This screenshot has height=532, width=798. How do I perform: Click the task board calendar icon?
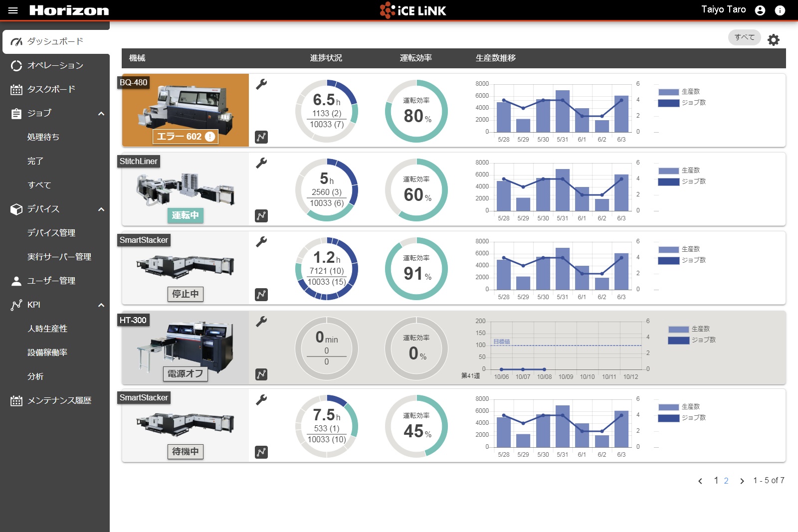click(16, 89)
